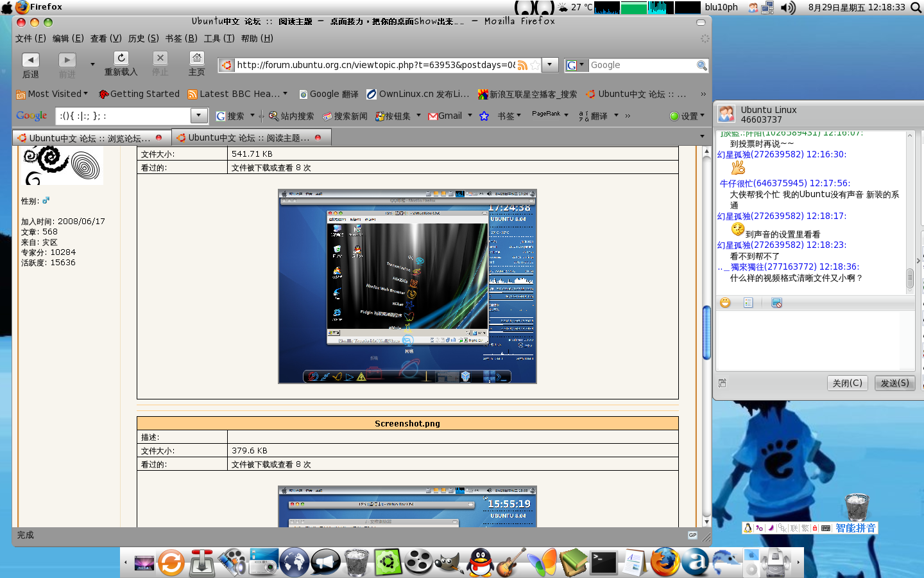Open the address bar URL history dropdown
This screenshot has height=578, width=924.
coord(550,65)
